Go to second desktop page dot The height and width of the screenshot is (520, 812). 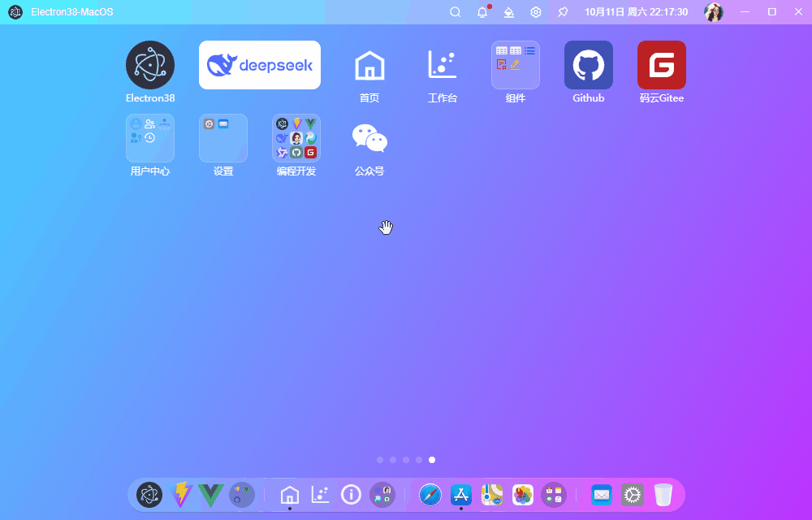pyautogui.click(x=393, y=460)
